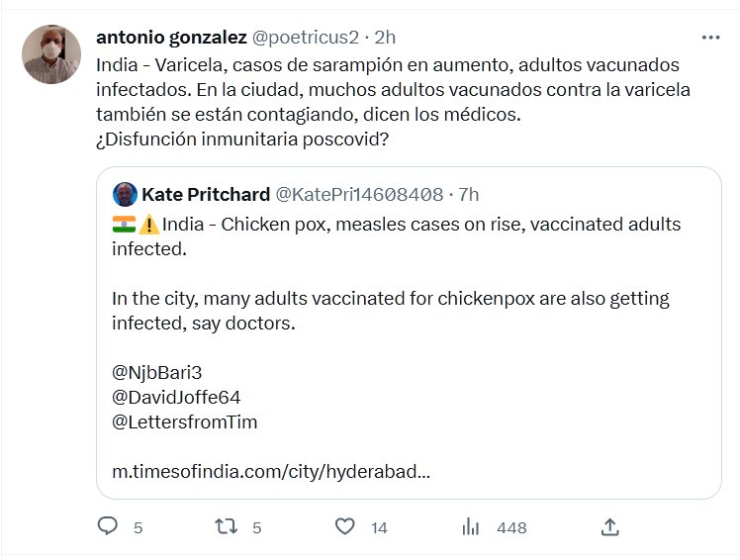Open the @LettersfromTim mention
The width and height of the screenshot is (740, 560).
coord(184,421)
